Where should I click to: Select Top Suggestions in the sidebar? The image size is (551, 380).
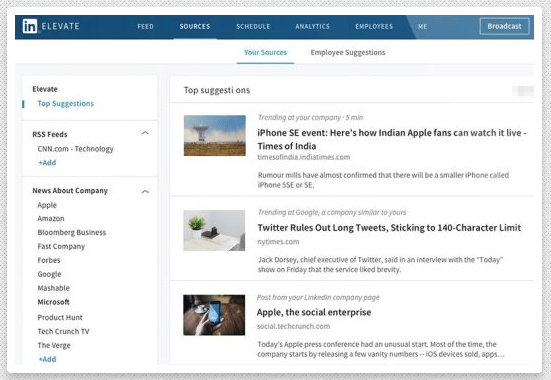click(66, 104)
